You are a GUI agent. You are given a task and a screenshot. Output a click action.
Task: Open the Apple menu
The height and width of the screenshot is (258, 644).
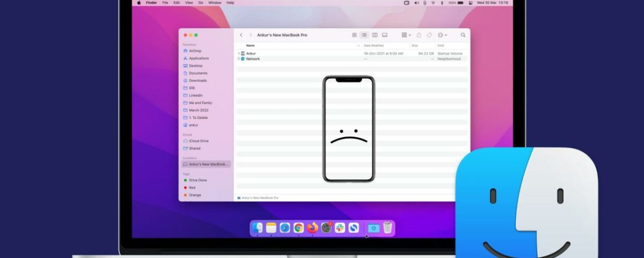[138, 3]
